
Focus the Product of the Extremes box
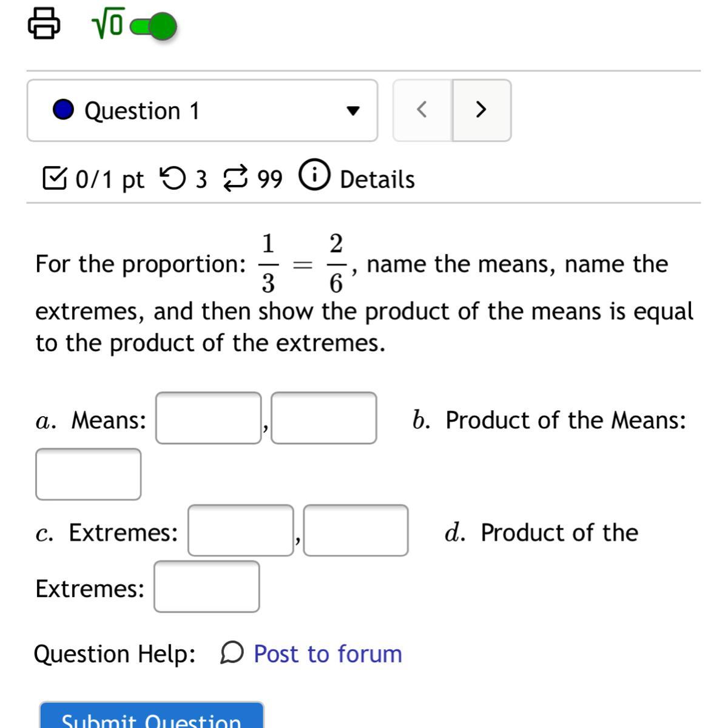(x=206, y=587)
